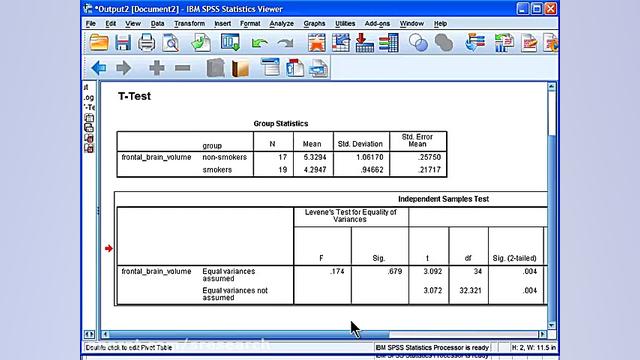Image resolution: width=640 pixels, height=360 pixels.
Task: Select the third outline pane item
Action: (89, 138)
